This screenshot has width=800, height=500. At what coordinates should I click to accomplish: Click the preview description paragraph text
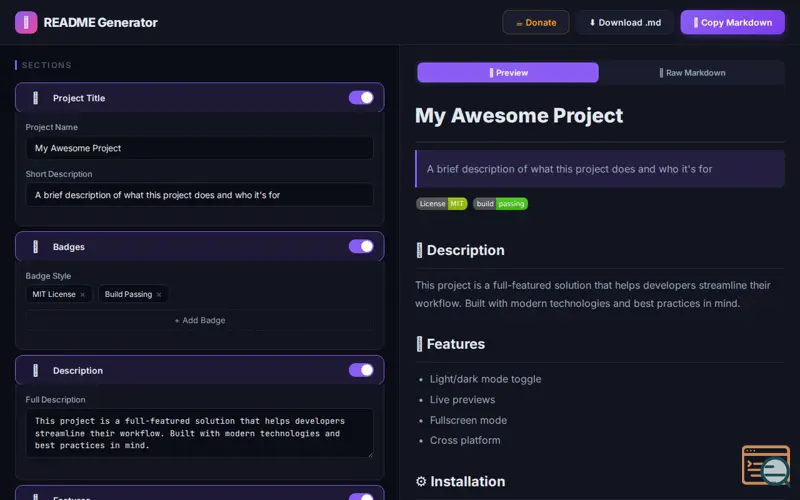coord(593,294)
